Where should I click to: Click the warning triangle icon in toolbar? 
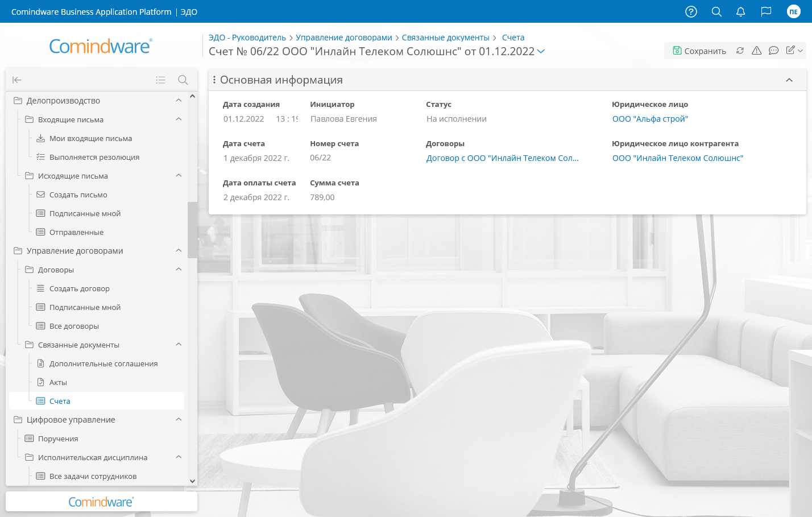756,51
